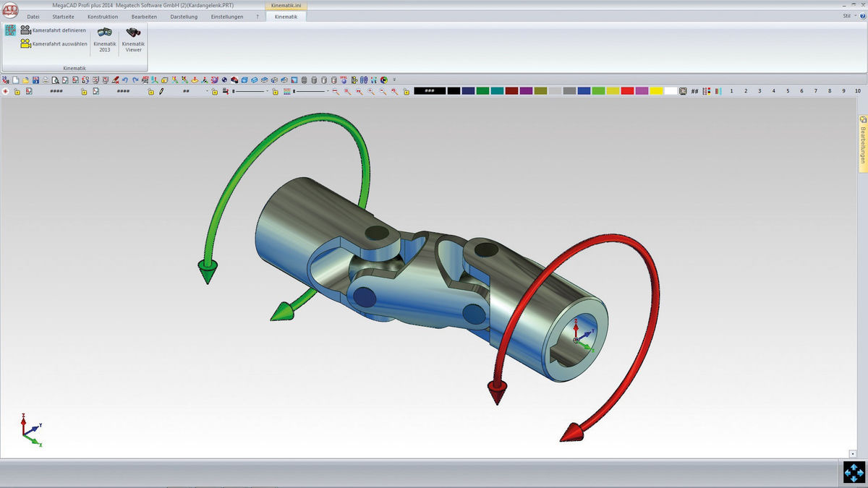The width and height of the screenshot is (868, 488).
Task: Launch the Kinematik Viewer
Action: [x=133, y=39]
